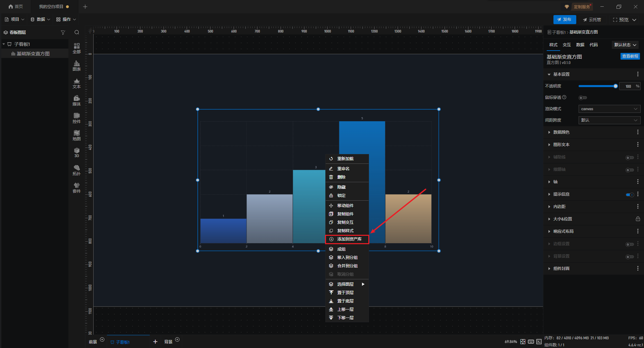Switch to the 交互 tab
Image resolution: width=644 pixels, height=348 pixels.
click(567, 45)
